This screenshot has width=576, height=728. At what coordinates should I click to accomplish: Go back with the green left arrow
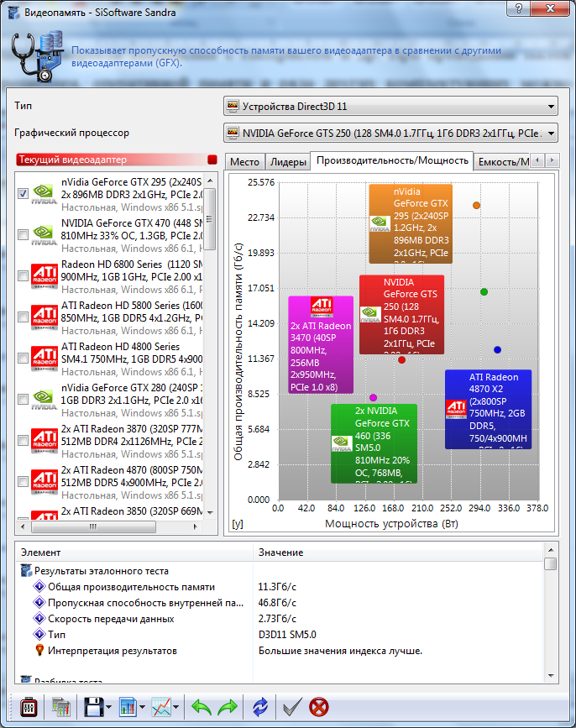(x=202, y=707)
